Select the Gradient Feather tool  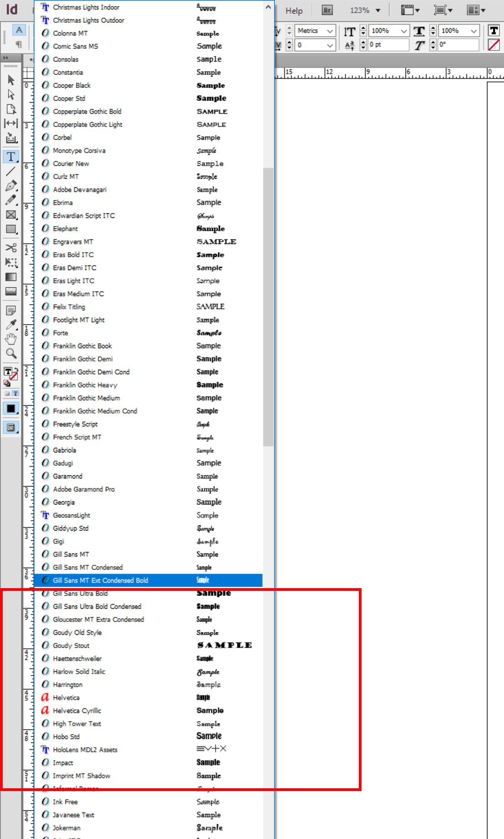tap(11, 292)
